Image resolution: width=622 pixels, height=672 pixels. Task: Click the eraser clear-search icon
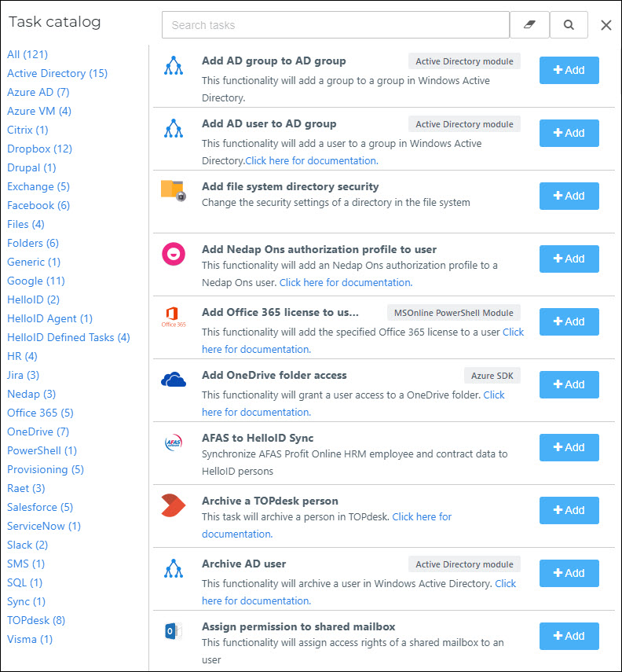coord(529,25)
